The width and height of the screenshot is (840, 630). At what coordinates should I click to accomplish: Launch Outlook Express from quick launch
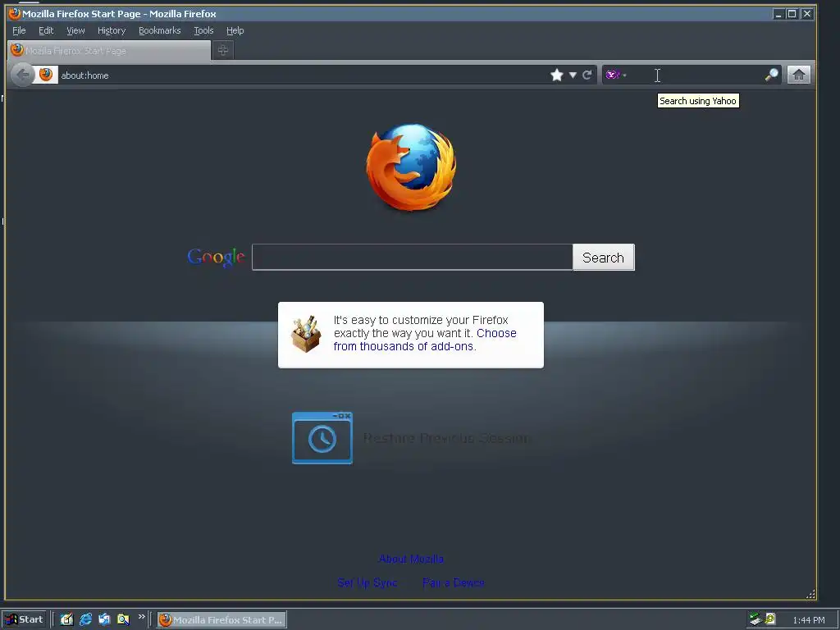pyautogui.click(x=104, y=619)
